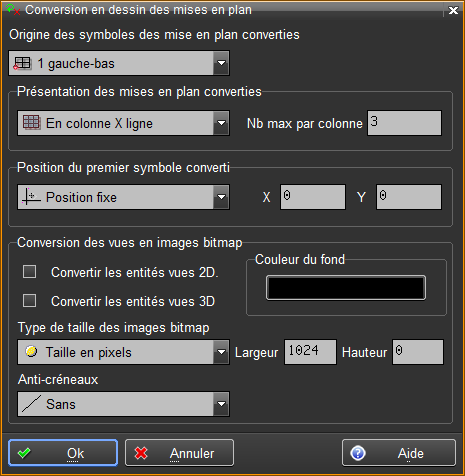465x476 pixels.
Task: Open the Position du premier symbole dropdown
Action: tap(221, 197)
